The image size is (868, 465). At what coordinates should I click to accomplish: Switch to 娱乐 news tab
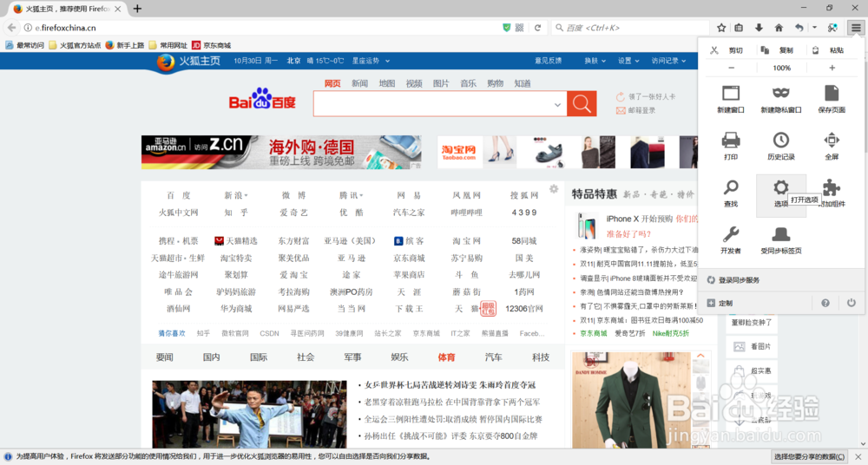(x=399, y=357)
